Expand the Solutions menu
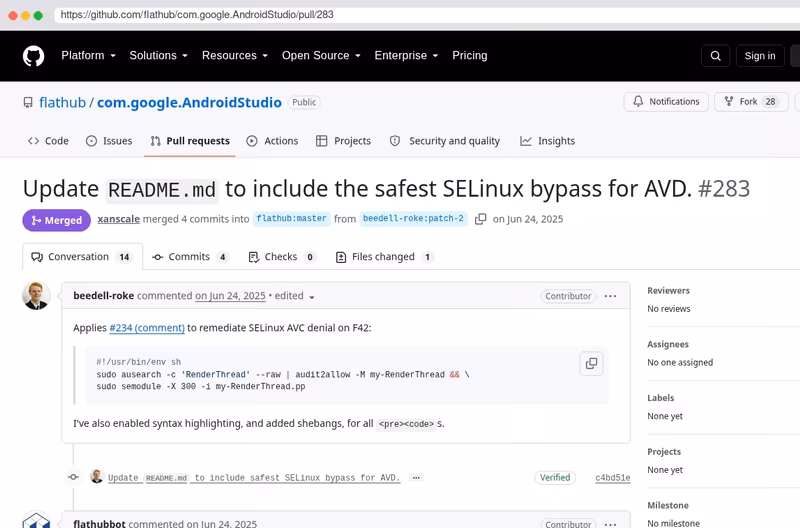This screenshot has height=528, width=800. 158,56
